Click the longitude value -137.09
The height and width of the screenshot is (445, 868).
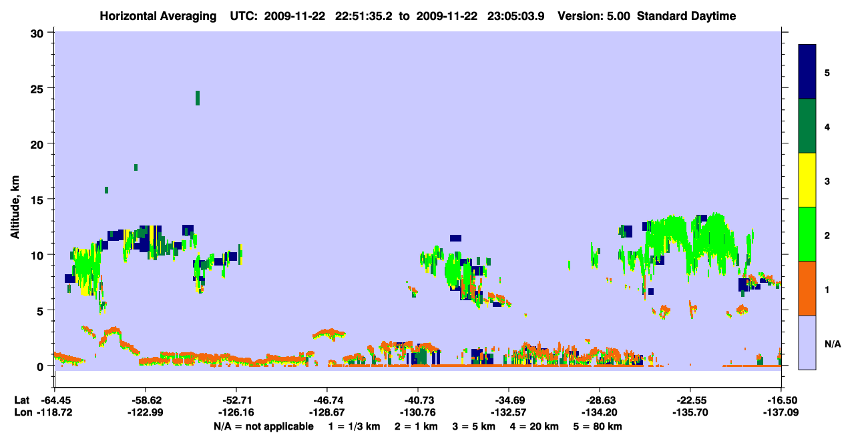(780, 412)
